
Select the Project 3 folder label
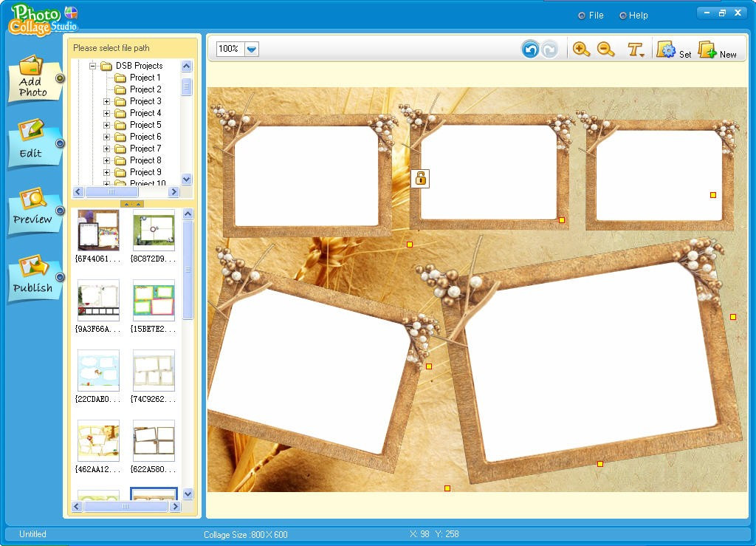point(145,101)
